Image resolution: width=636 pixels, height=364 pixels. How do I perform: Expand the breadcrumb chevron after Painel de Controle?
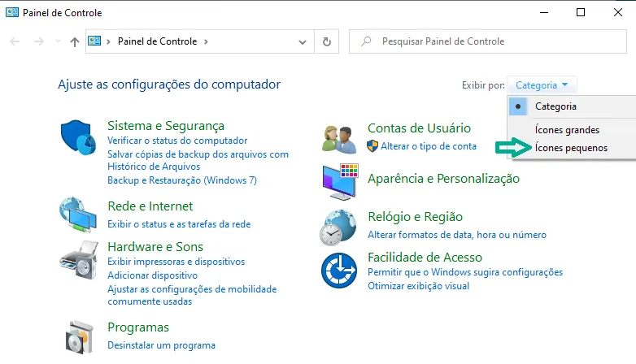pos(206,41)
